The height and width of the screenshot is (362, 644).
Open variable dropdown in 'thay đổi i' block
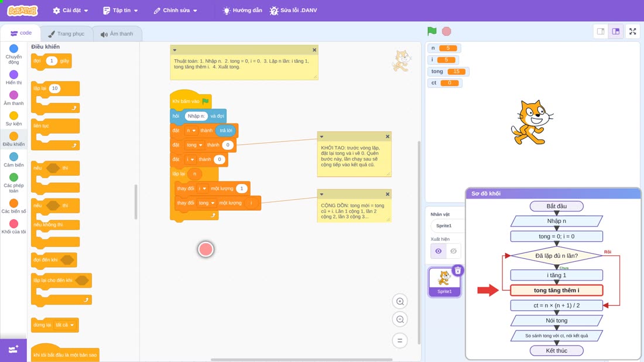202,189
